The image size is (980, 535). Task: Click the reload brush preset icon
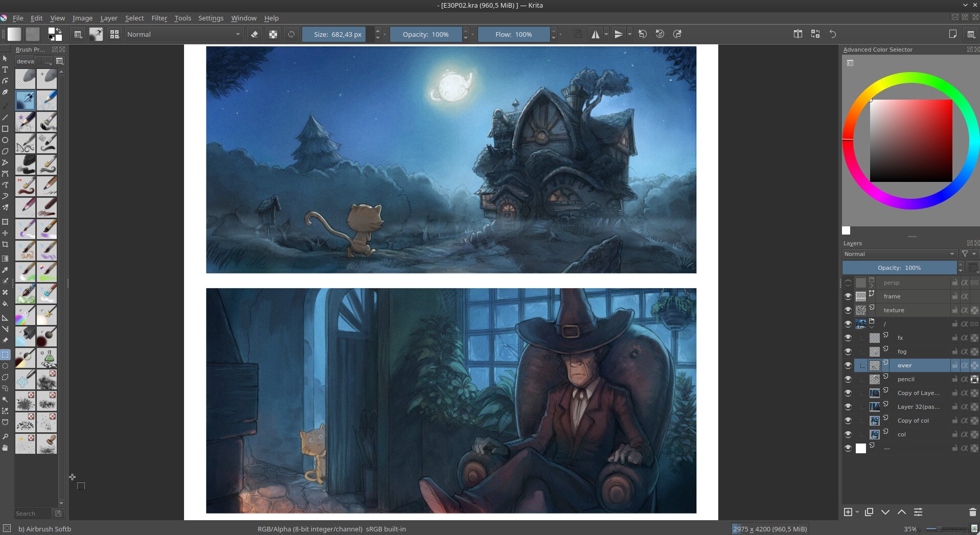coord(291,34)
